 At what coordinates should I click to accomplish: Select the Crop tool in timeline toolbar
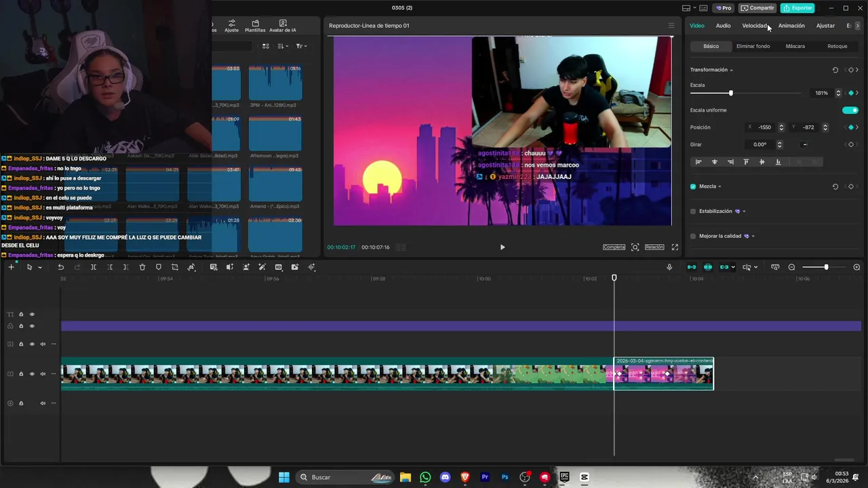pyautogui.click(x=175, y=267)
